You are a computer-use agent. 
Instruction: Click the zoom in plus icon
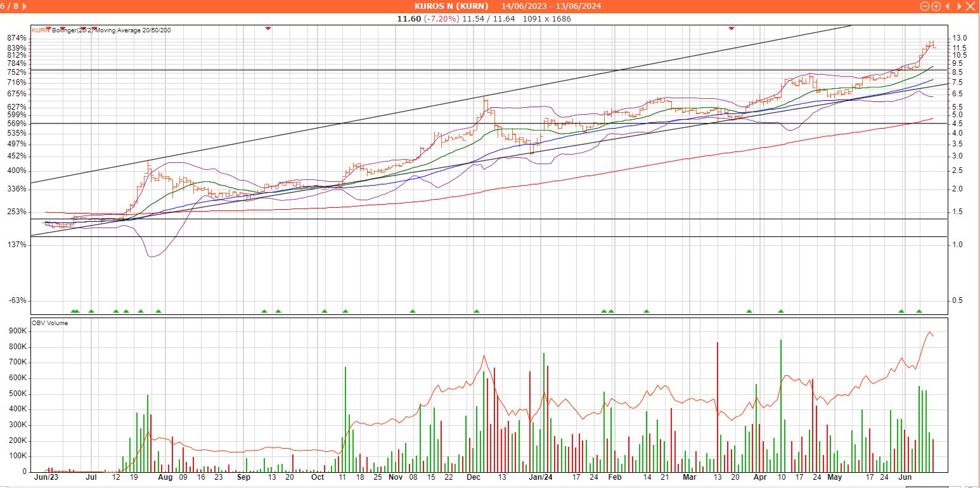pos(936,6)
